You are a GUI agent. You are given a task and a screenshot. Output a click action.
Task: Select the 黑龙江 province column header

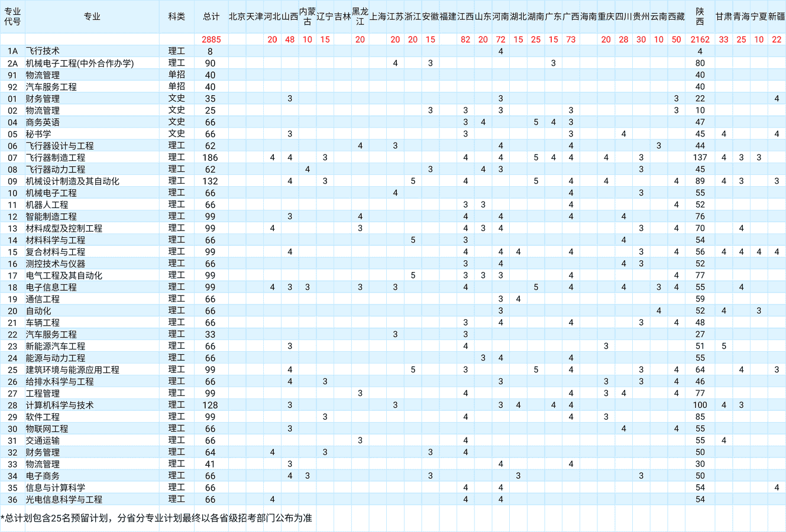tap(360, 17)
